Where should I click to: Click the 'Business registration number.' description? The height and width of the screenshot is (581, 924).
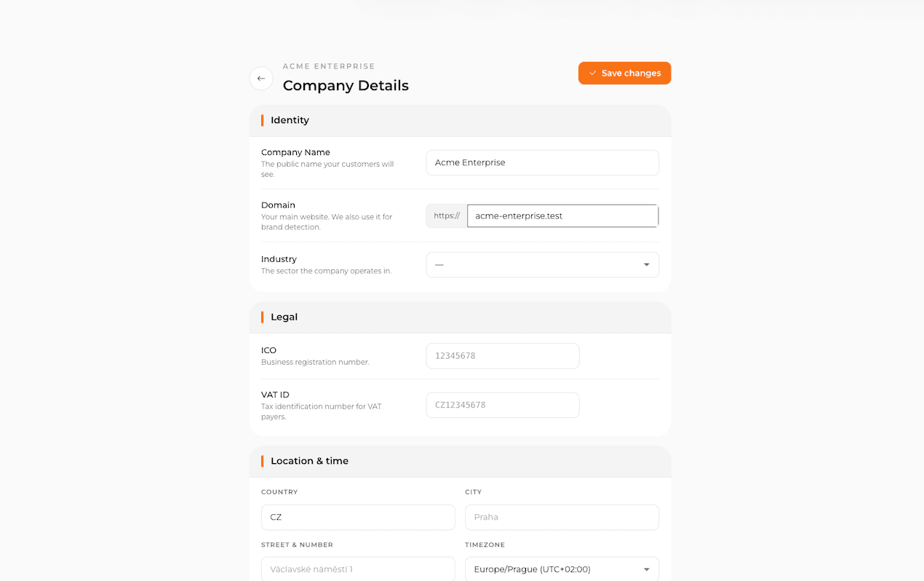pyautogui.click(x=315, y=363)
